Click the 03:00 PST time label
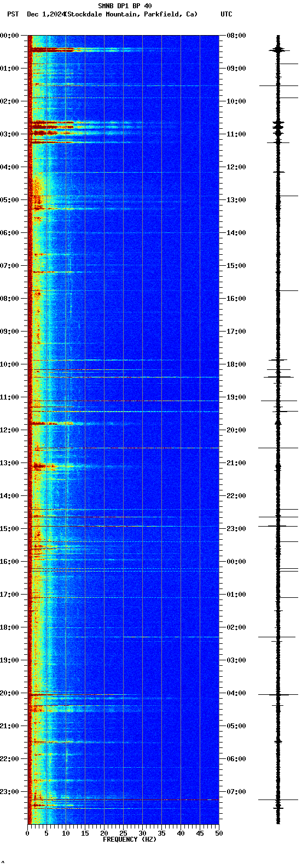Screen dimensions: 302x868 pyautogui.click(x=9, y=134)
